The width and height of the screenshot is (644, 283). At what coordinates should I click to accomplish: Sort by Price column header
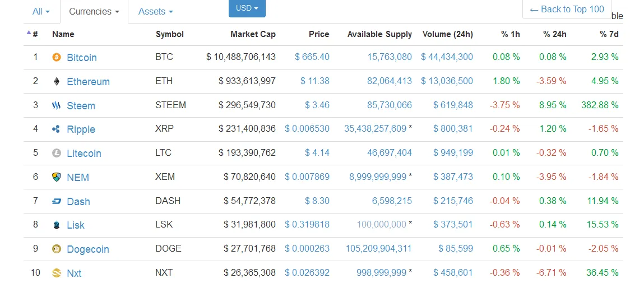(319, 34)
